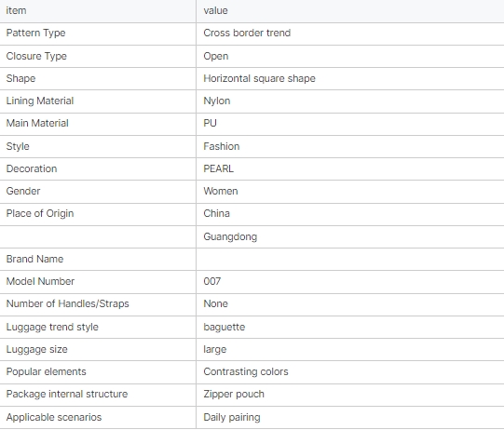Click the 'Guangdong' value cell
Image resolution: width=504 pixels, height=430 pixels.
[350, 236]
